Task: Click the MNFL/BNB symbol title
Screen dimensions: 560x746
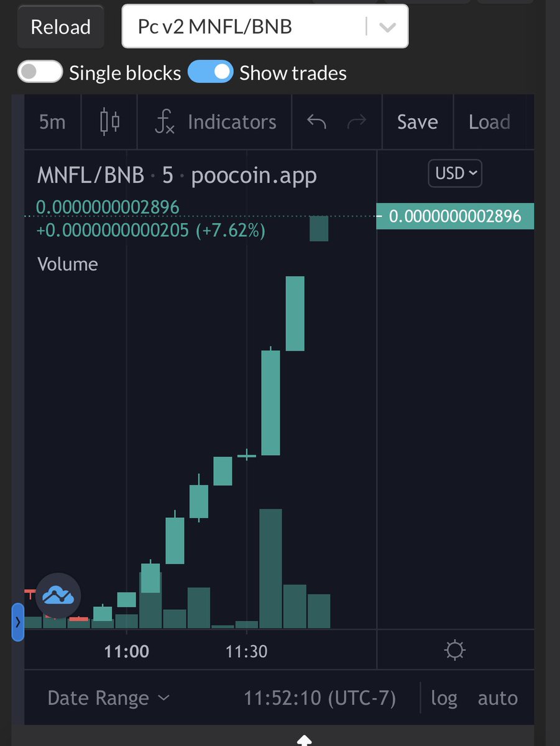Action: point(91,175)
